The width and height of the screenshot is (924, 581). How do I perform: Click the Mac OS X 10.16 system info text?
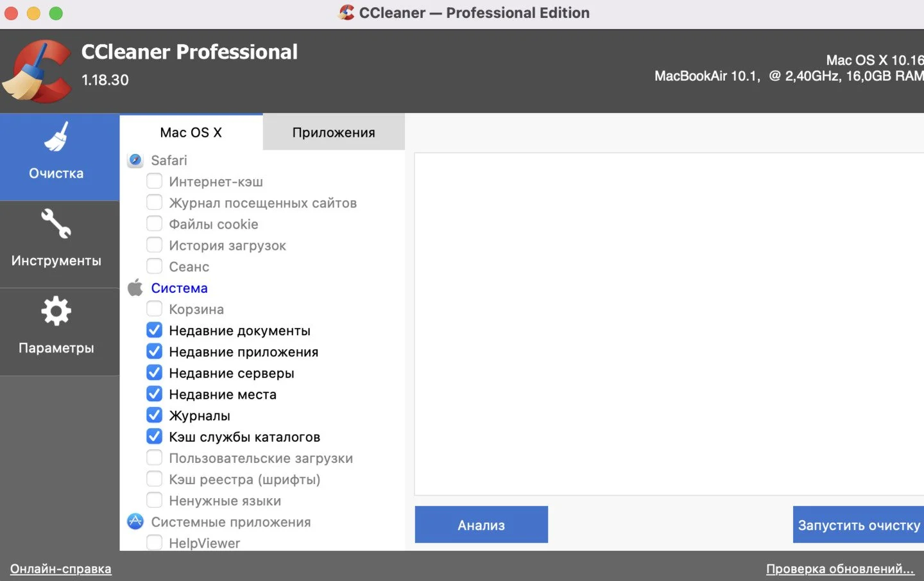point(875,60)
